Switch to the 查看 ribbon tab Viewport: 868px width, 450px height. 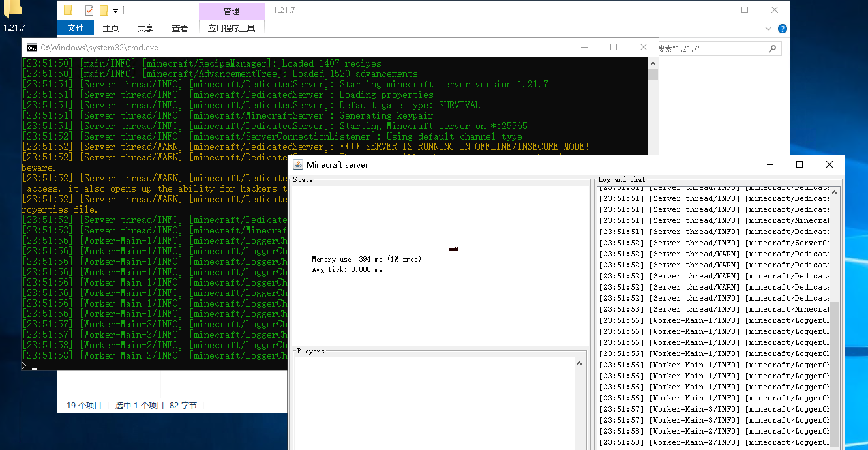click(x=180, y=28)
